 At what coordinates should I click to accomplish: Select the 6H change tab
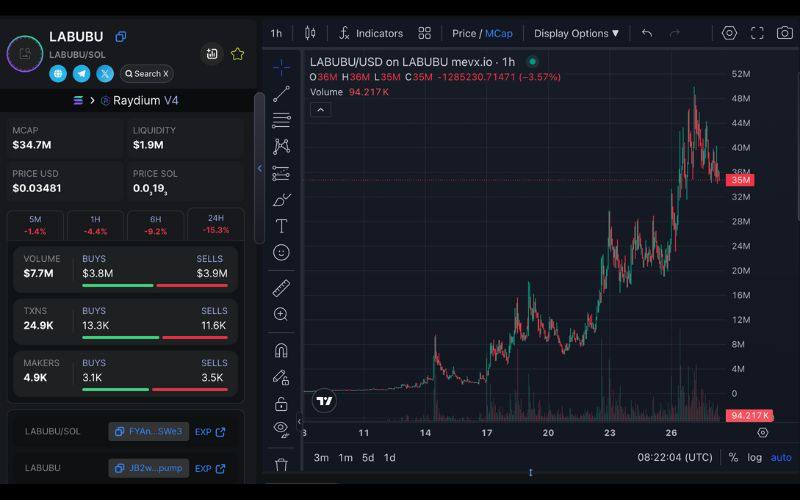point(156,225)
